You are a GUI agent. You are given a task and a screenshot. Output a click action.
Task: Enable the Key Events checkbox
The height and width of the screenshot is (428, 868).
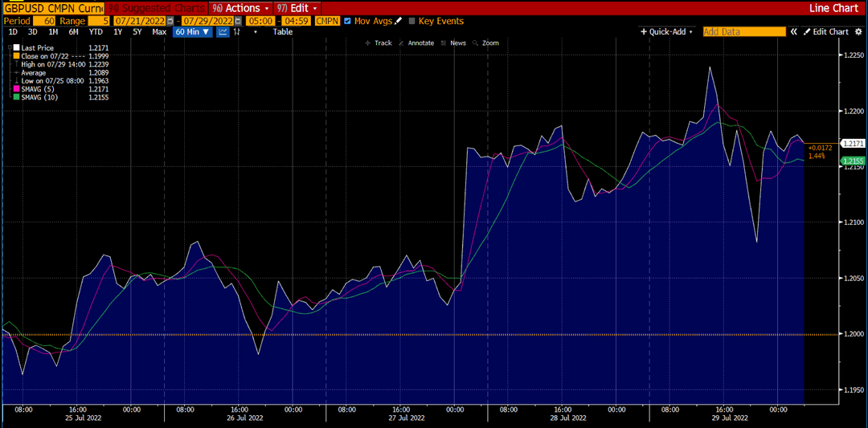coord(411,21)
